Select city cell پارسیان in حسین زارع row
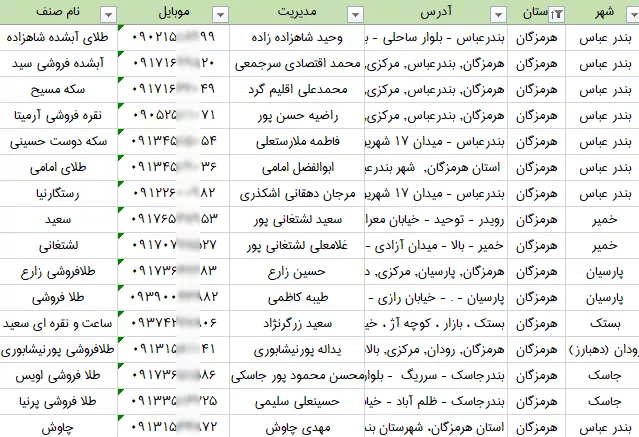The image size is (639, 437). (x=603, y=272)
